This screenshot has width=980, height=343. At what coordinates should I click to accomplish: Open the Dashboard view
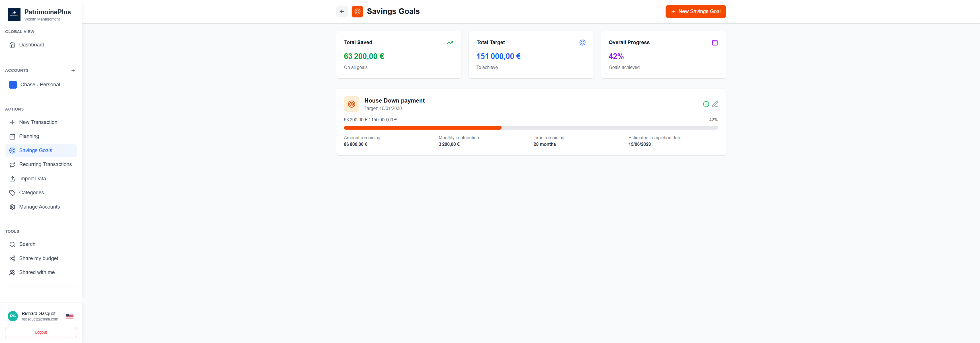(x=32, y=44)
